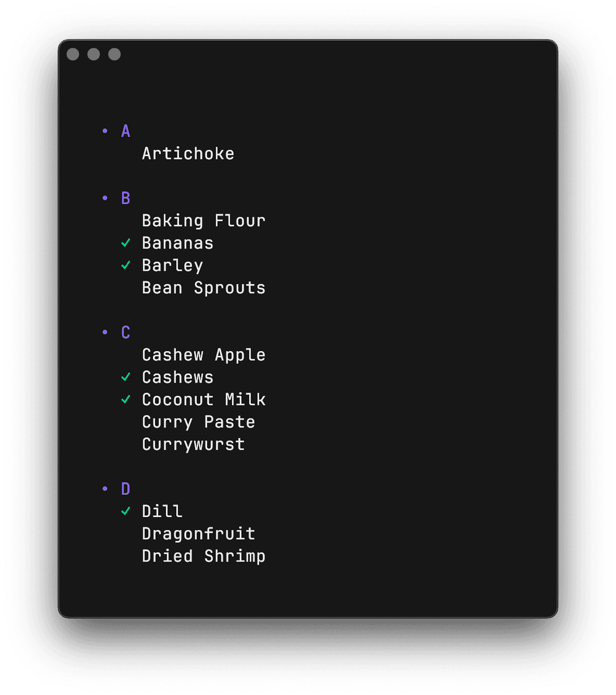This screenshot has width=616, height=695.
Task: Uncheck the Barley item checkmark
Action: (x=126, y=266)
